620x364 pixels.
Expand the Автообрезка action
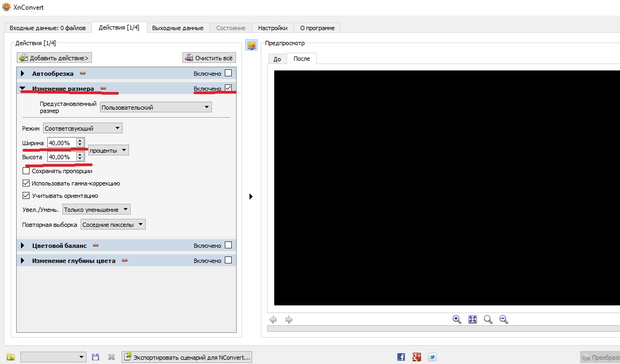pos(23,74)
